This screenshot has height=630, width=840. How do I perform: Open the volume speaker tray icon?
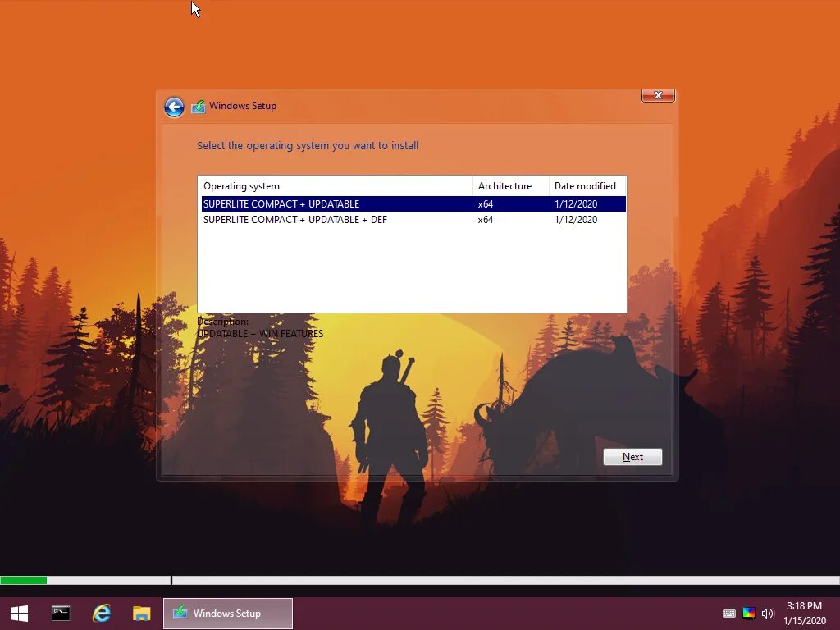pyautogui.click(x=768, y=614)
